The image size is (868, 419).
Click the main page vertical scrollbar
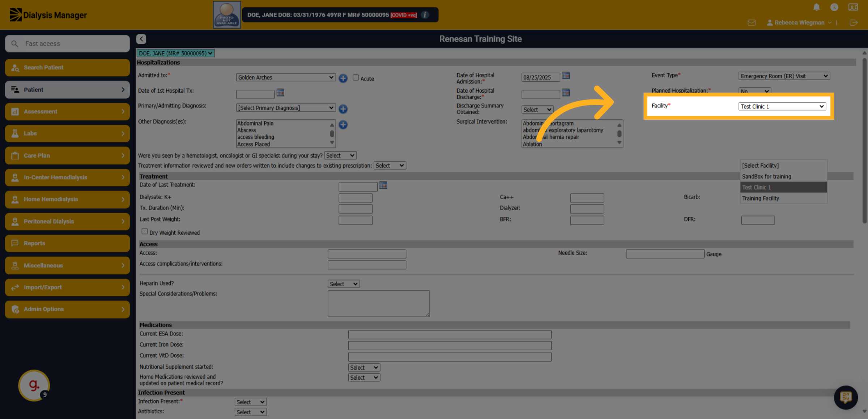864,141
